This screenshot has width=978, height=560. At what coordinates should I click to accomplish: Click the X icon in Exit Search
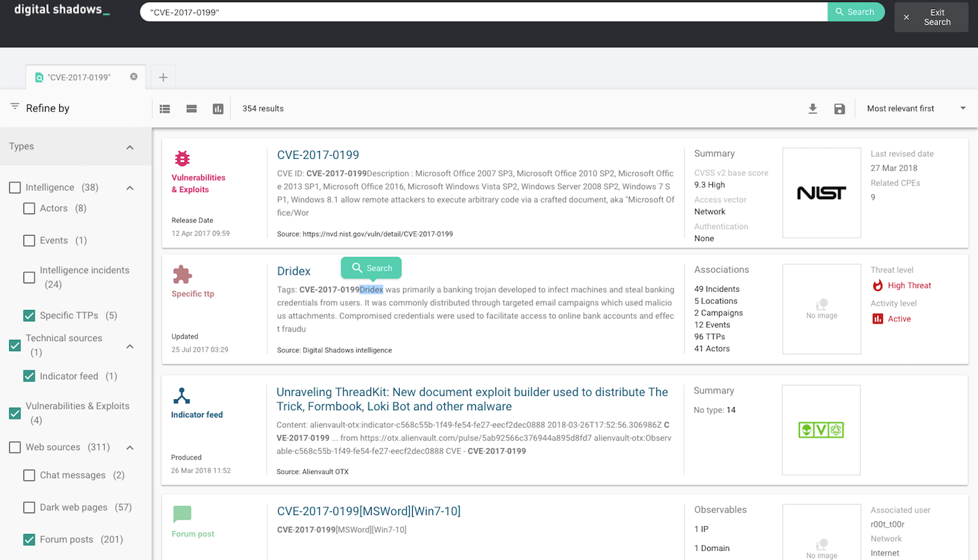point(906,17)
